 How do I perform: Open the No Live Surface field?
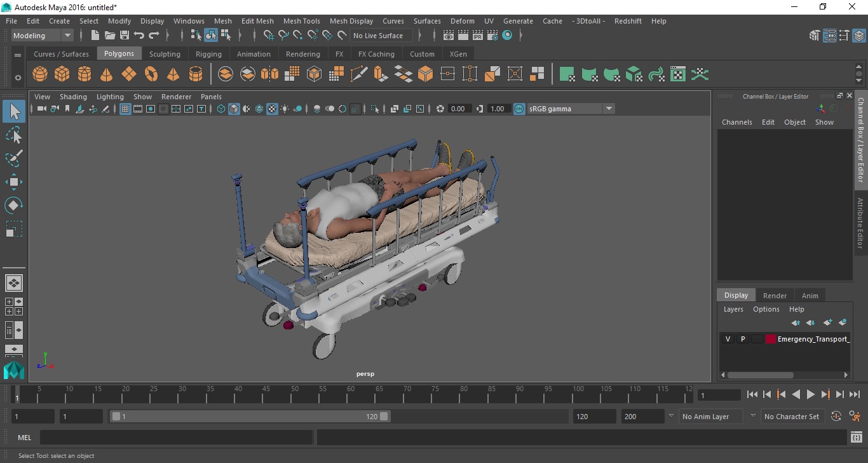381,36
